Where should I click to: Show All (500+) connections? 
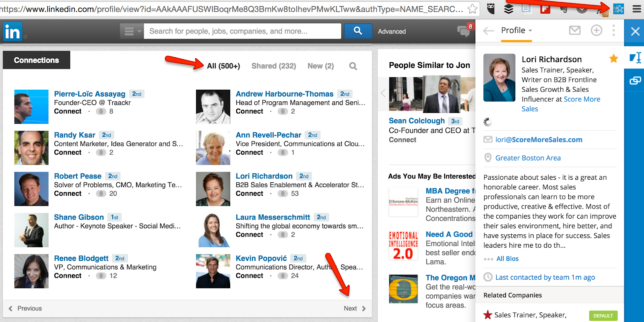223,66
